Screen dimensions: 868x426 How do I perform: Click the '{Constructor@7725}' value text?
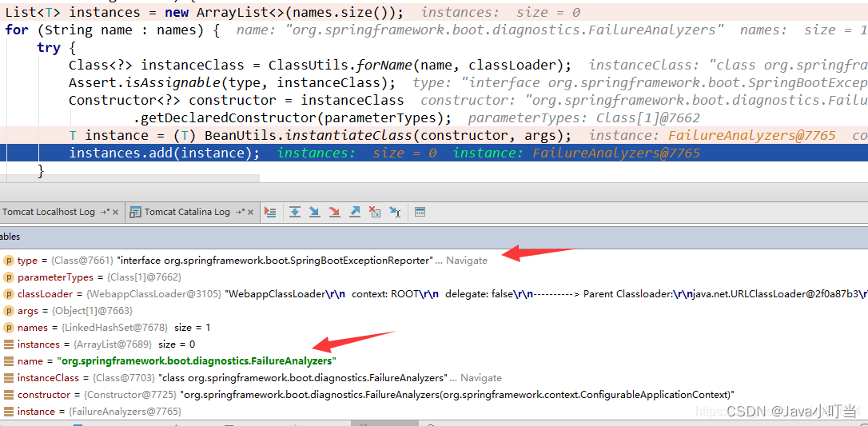tap(131, 395)
